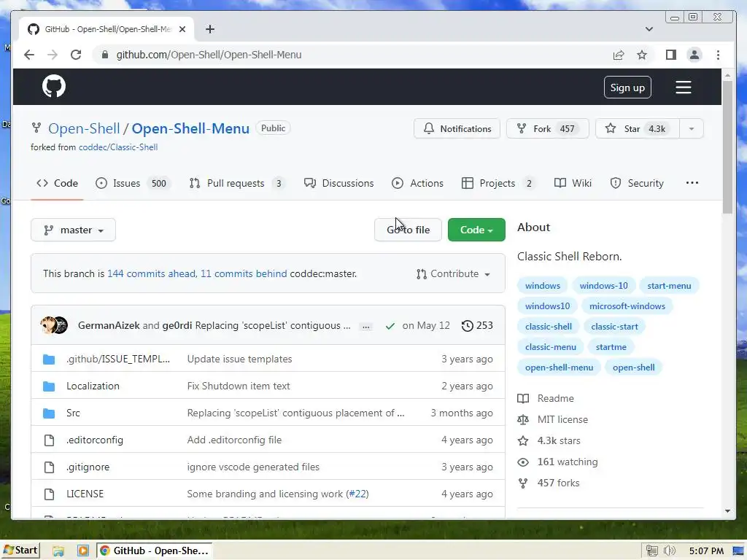Open .editorconfig file
747x560 pixels.
point(95,440)
